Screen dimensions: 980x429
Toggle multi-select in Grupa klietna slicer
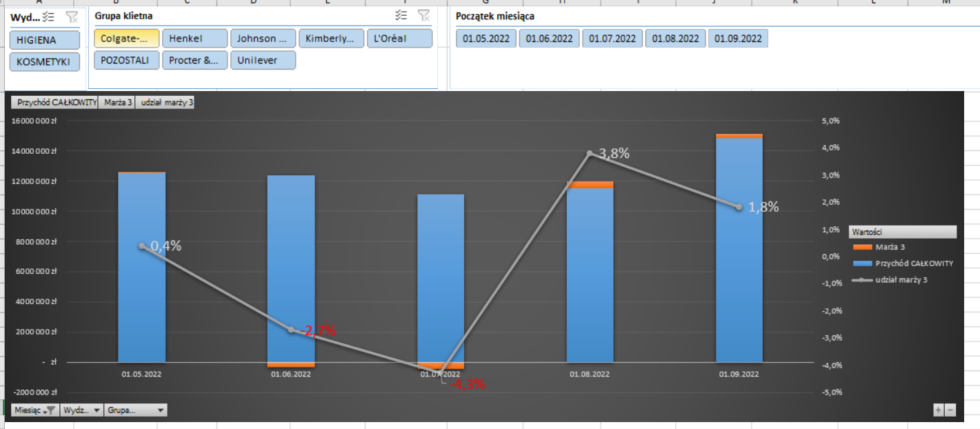click(401, 16)
